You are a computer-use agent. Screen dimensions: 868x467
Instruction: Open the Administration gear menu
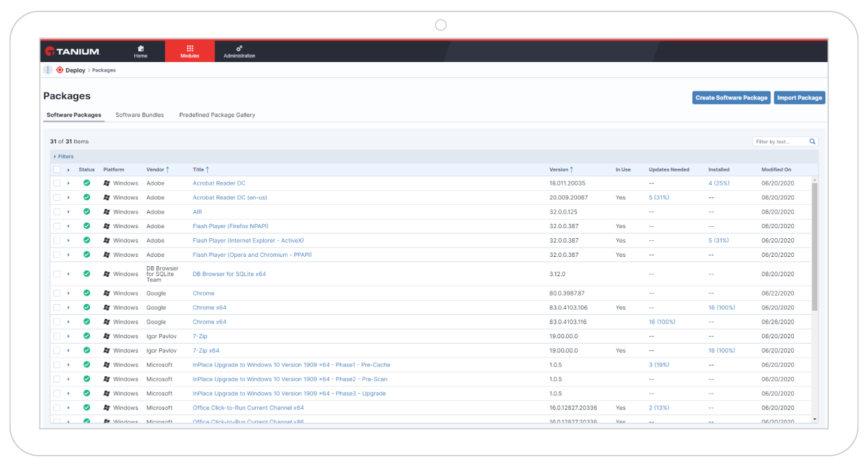pyautogui.click(x=239, y=49)
